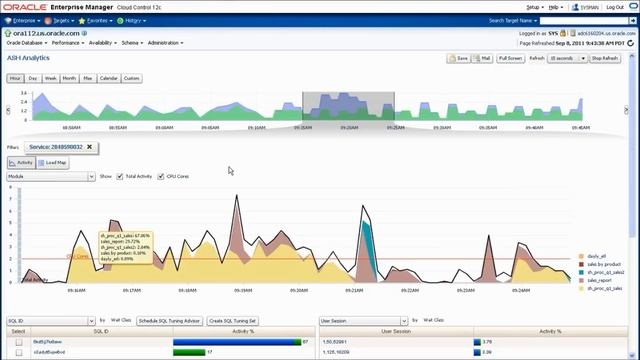Toggle the Total Activity checkbox
The image size is (640, 360).
[x=120, y=176]
